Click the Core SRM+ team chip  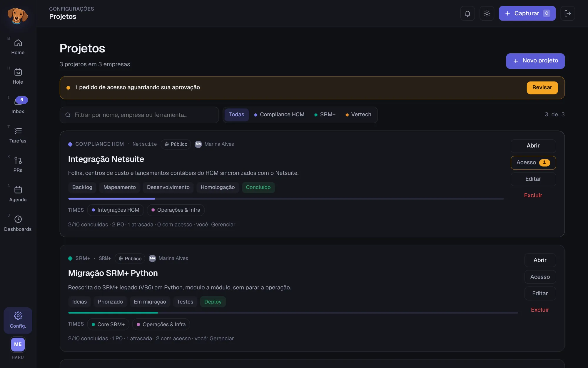click(108, 324)
